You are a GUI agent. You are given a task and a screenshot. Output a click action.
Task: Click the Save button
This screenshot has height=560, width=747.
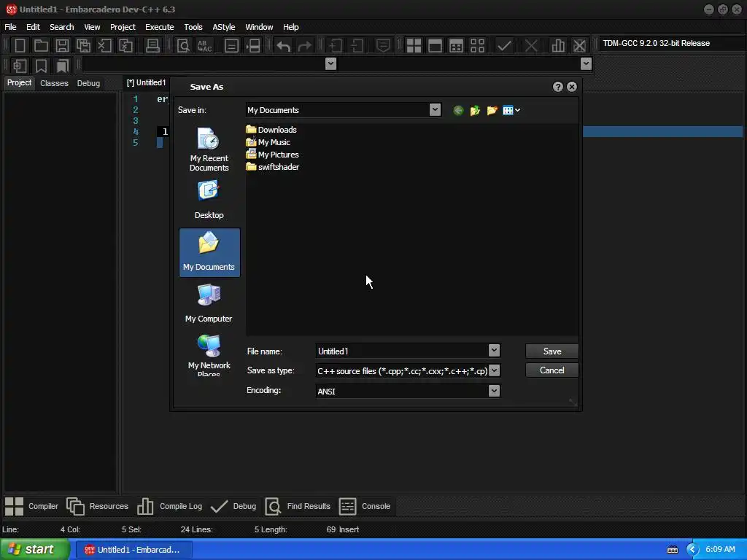tap(551, 351)
